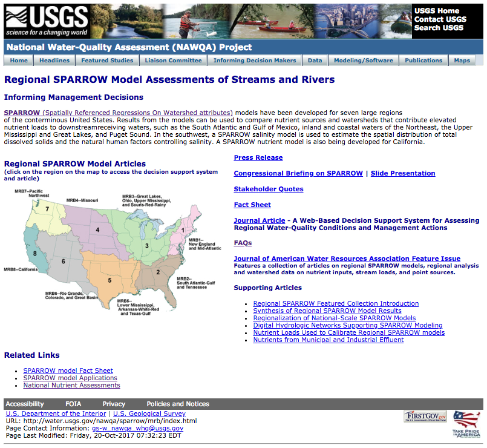Open Policies and Notices in the footer
This screenshot has height=448, width=487.
(x=179, y=404)
